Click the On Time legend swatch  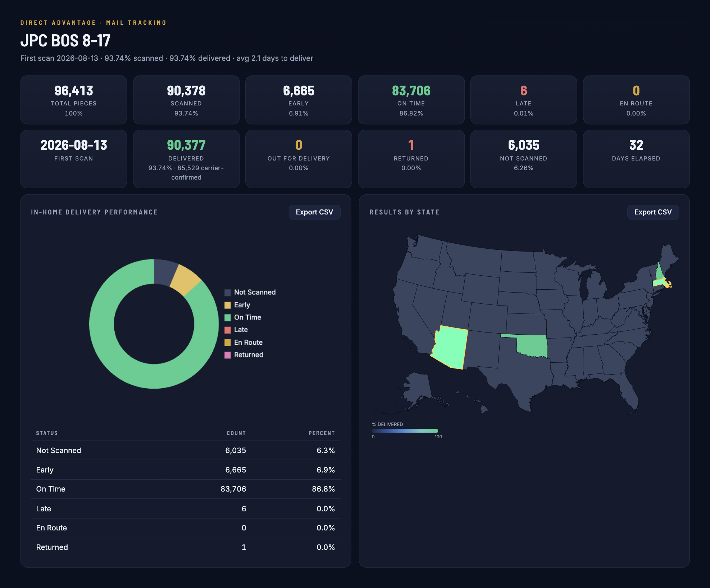228,317
